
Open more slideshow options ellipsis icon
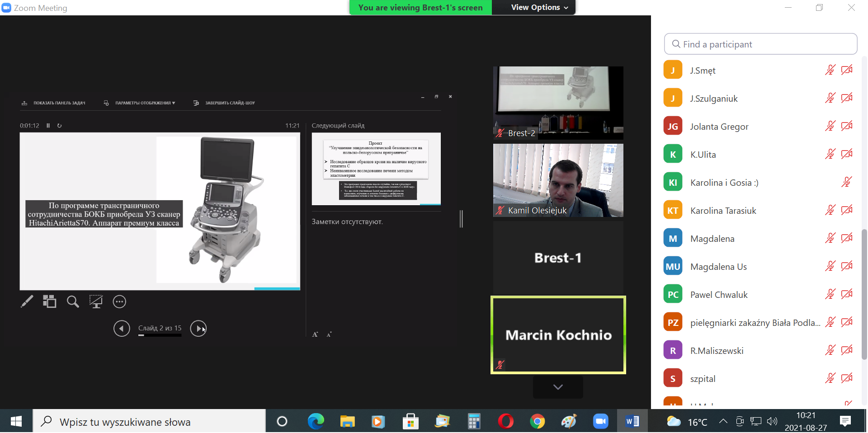click(x=119, y=301)
